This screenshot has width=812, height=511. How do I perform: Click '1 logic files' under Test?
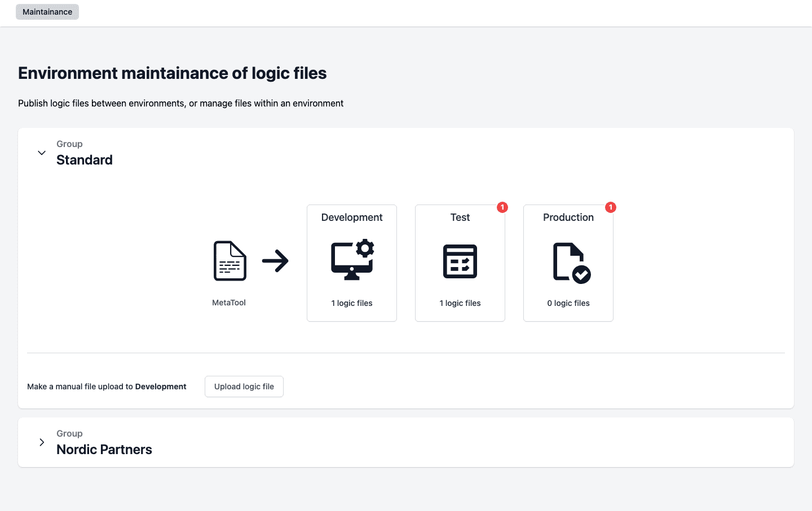[x=460, y=303]
